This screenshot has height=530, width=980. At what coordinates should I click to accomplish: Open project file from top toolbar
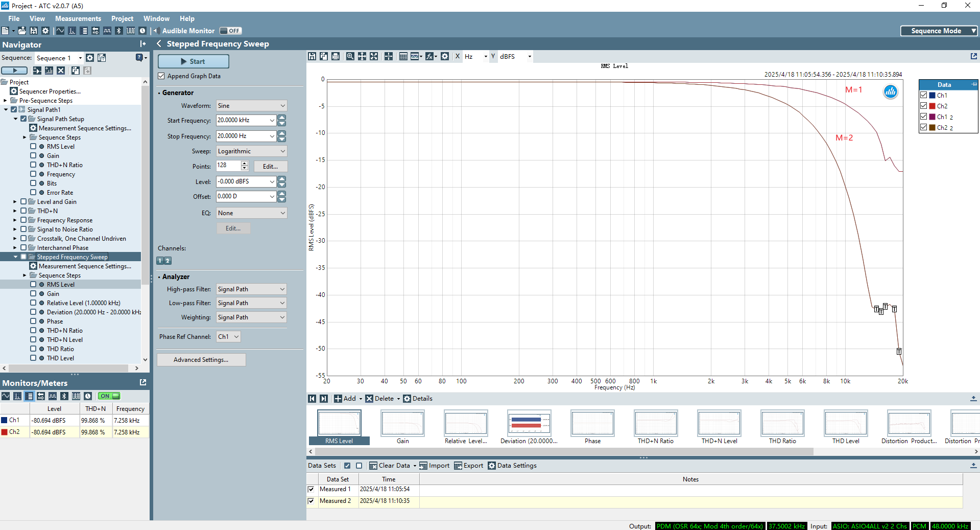[22, 31]
